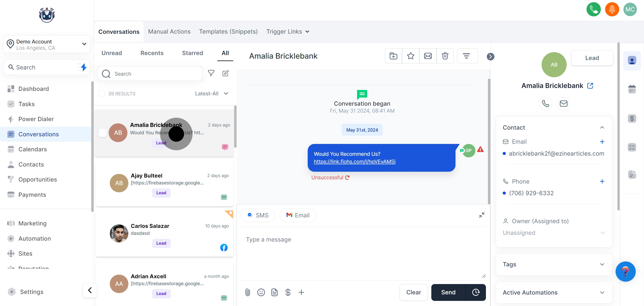644x306 pixels.
Task: Open the emoji picker
Action: click(x=261, y=292)
